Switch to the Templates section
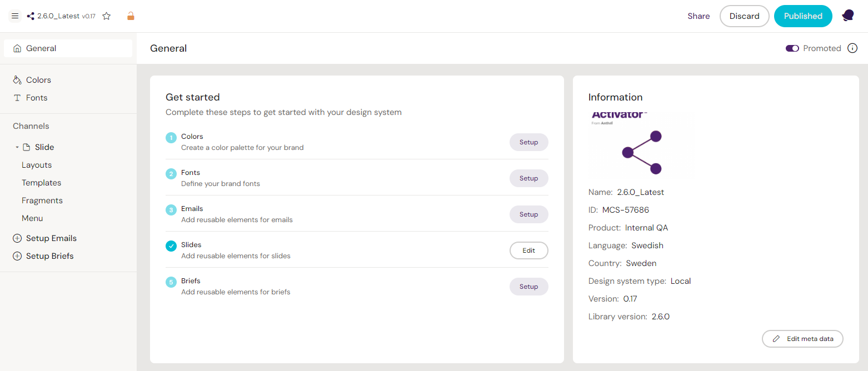 point(41,182)
